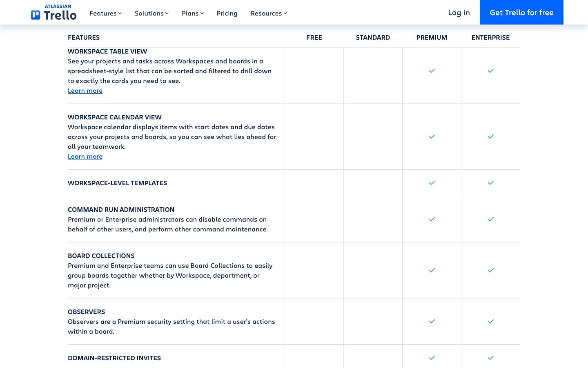The width and height of the screenshot is (588, 368).
Task: Click Enterprise checkmark for Workspace Table View
Action: tap(490, 71)
